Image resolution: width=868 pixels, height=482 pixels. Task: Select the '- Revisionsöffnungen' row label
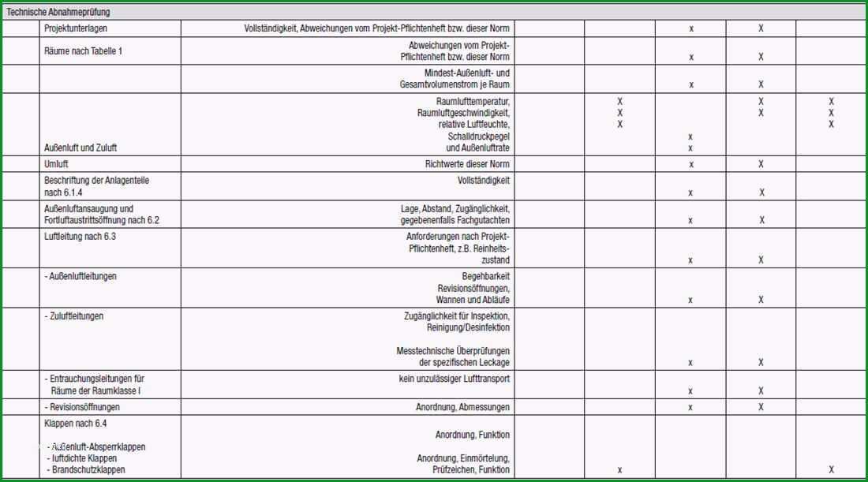(x=82, y=407)
